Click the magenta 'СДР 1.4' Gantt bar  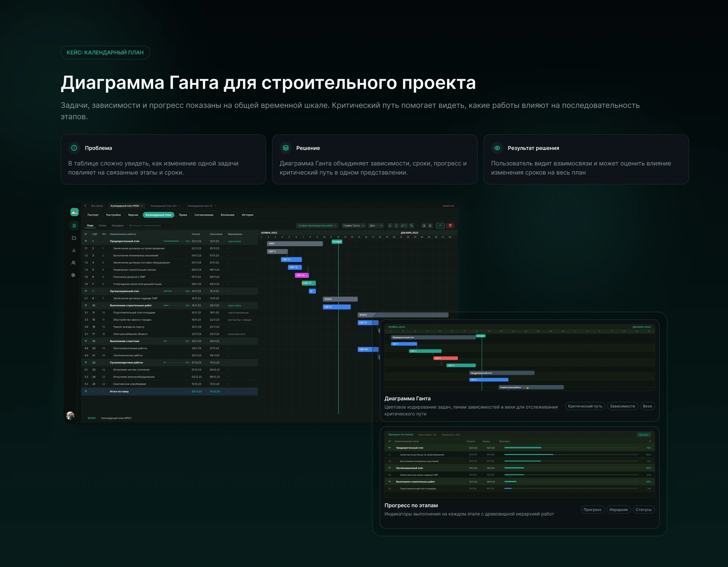point(302,275)
